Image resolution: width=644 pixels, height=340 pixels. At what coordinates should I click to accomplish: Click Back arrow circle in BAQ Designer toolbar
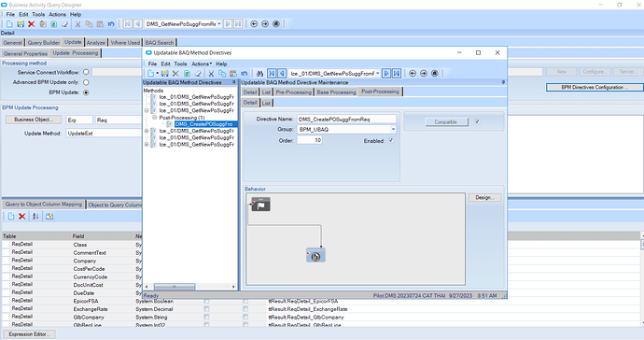click(254, 24)
